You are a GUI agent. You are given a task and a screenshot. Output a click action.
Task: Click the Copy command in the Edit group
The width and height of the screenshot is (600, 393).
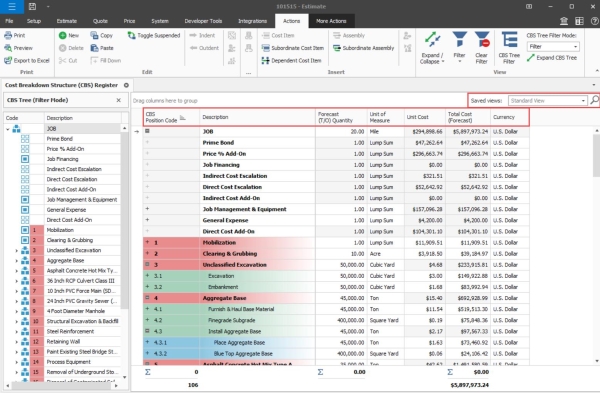(102, 35)
